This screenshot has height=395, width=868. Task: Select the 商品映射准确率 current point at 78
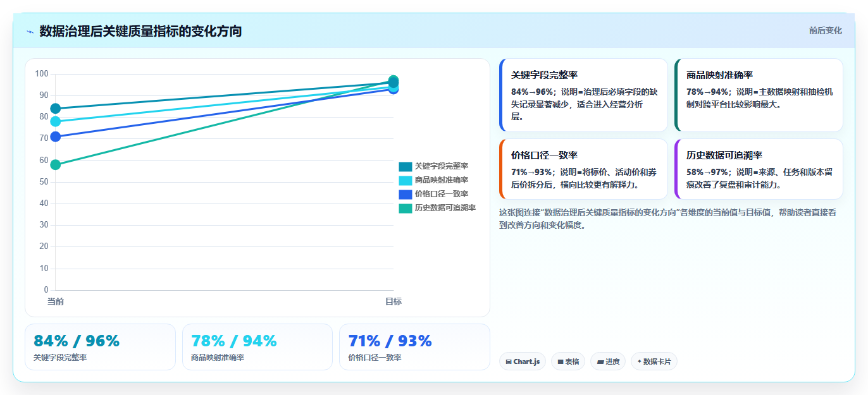click(x=55, y=121)
